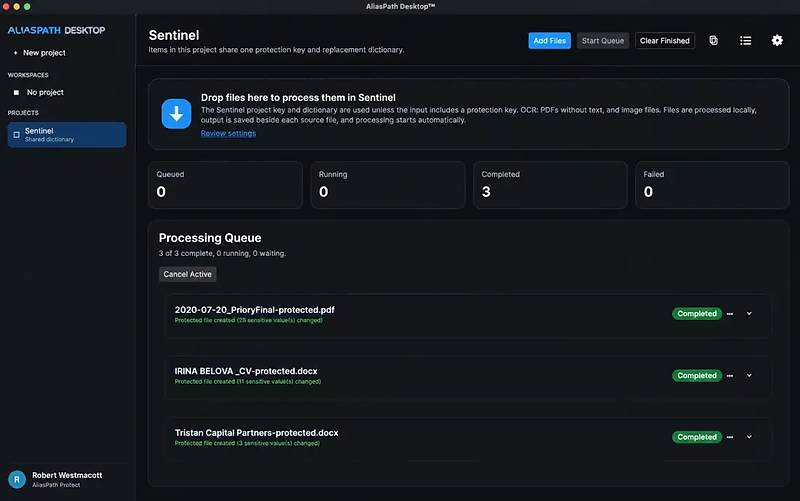Click the Sentinel page title

point(174,35)
